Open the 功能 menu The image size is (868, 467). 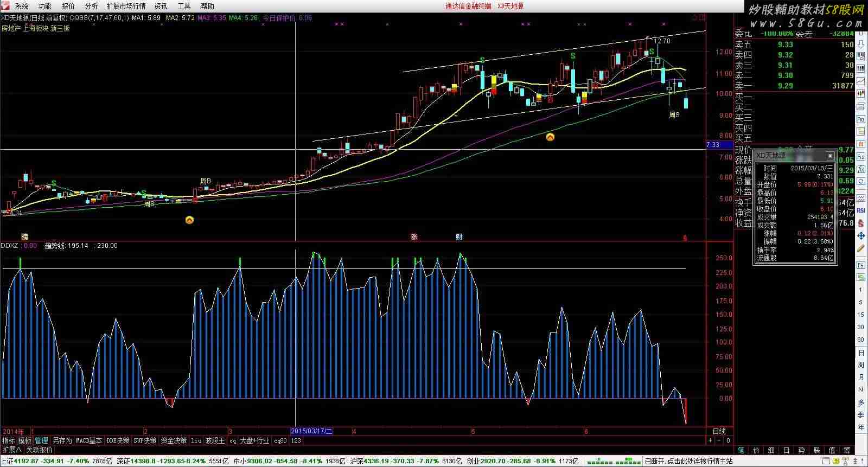pos(45,6)
